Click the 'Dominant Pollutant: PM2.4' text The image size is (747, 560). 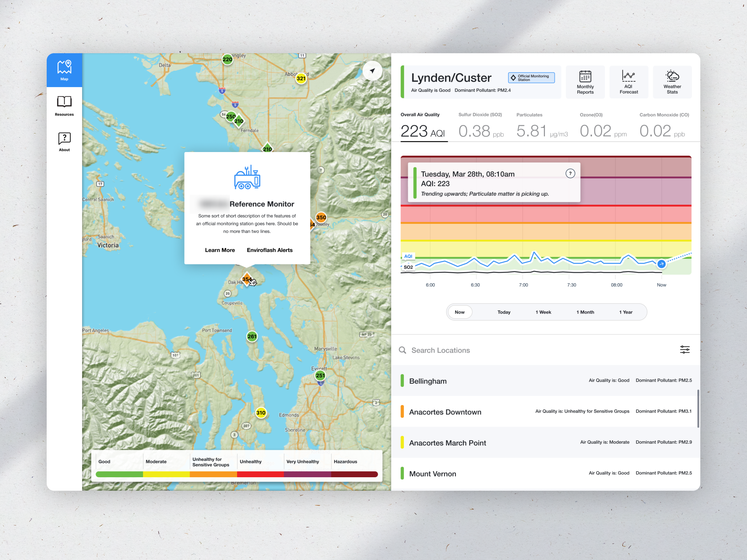482,90
